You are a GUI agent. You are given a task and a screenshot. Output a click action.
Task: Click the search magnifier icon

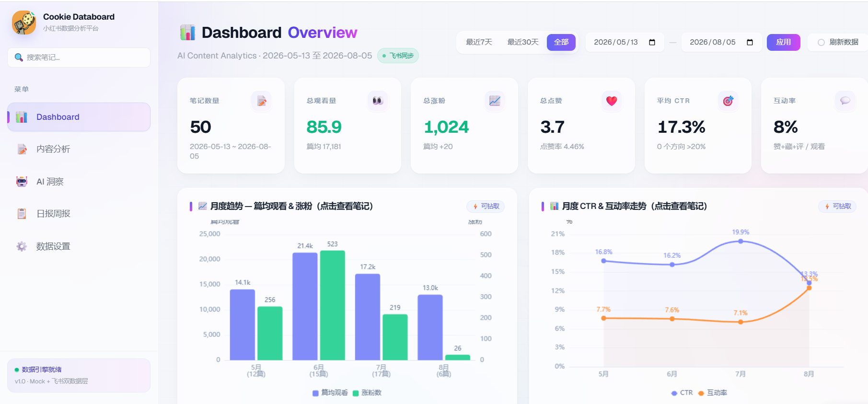coord(19,58)
